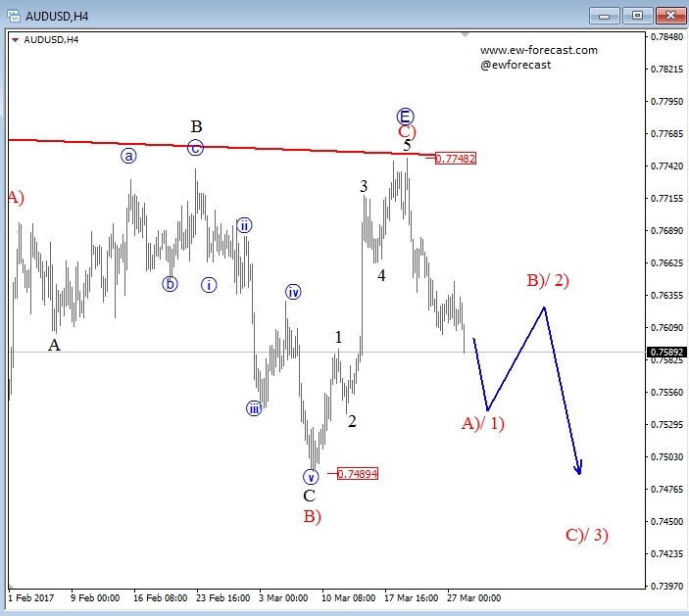Click the 23 Feb 16:00 date label

(223, 598)
